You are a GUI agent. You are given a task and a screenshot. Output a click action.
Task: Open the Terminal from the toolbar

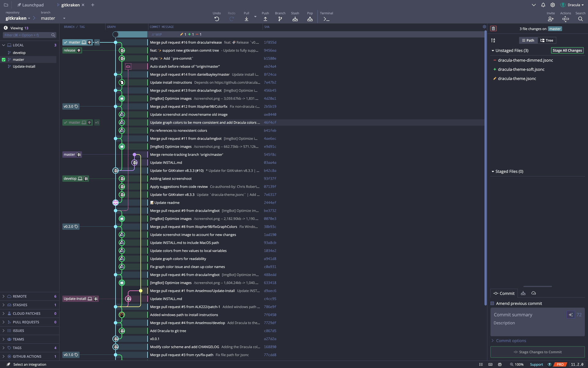pyautogui.click(x=326, y=19)
